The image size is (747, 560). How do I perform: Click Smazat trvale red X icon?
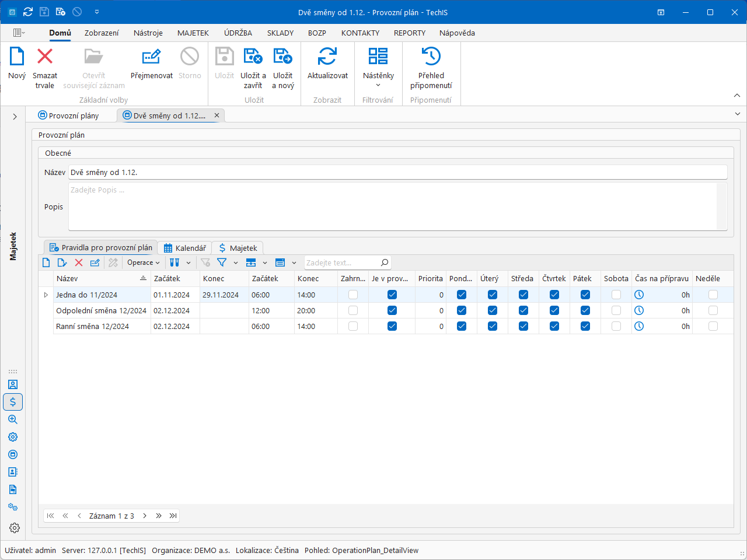point(45,57)
